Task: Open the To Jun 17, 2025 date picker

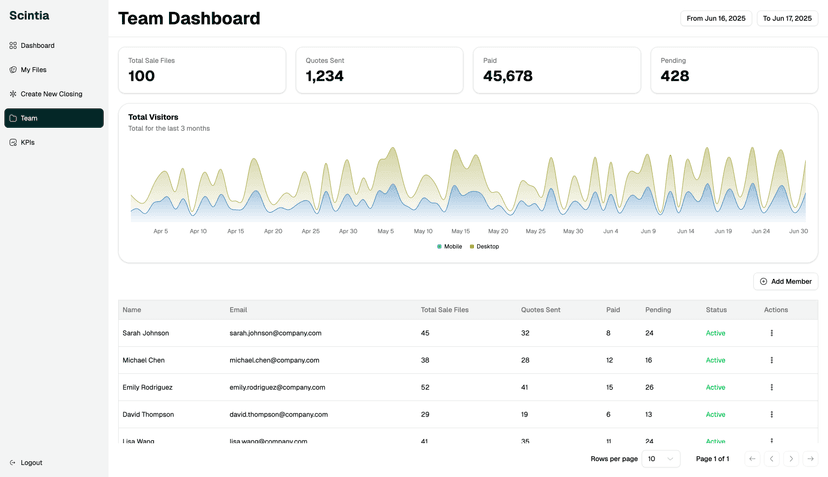Action: (x=788, y=19)
